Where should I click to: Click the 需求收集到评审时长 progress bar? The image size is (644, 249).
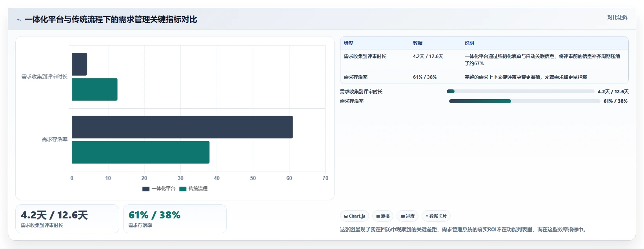click(520, 91)
